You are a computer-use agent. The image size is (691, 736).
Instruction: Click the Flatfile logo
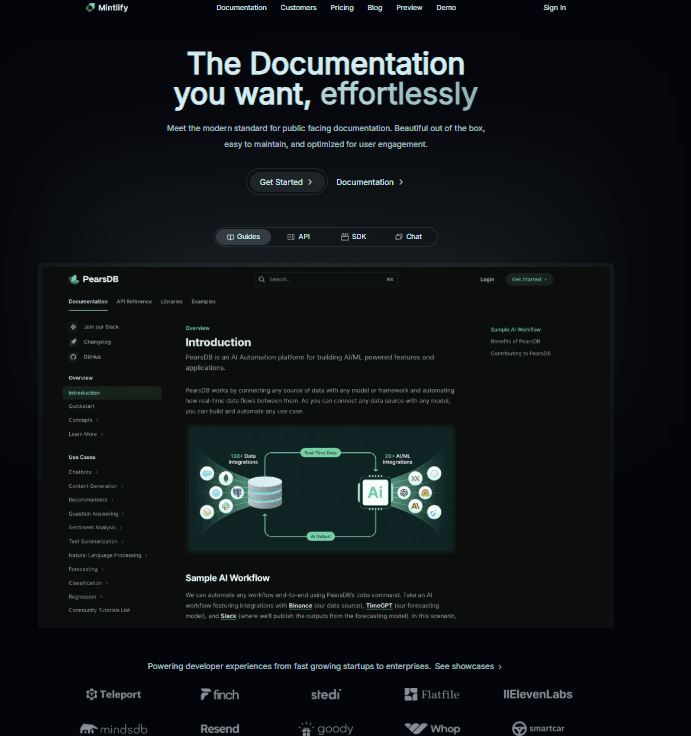pyautogui.click(x=432, y=694)
